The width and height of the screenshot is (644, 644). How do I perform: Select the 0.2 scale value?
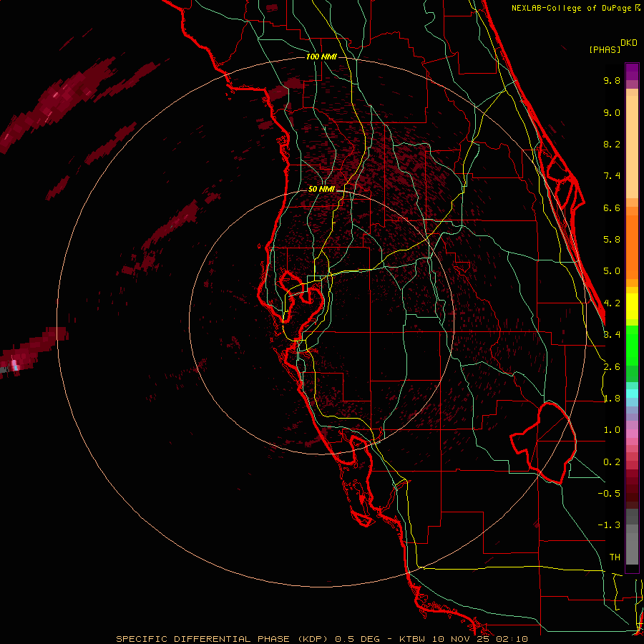click(612, 462)
